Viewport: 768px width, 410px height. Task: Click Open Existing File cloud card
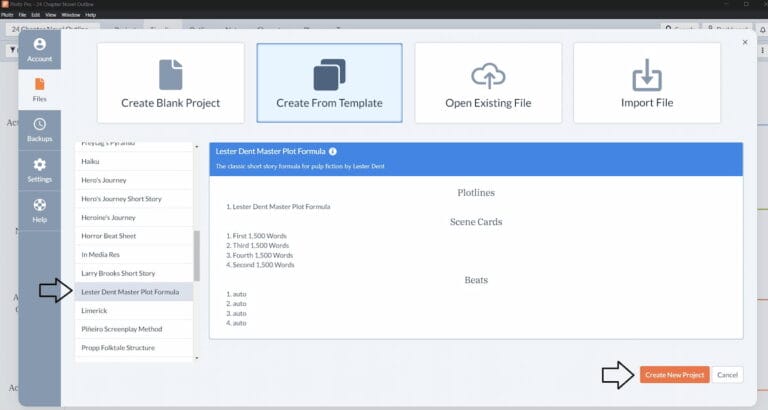[488, 83]
